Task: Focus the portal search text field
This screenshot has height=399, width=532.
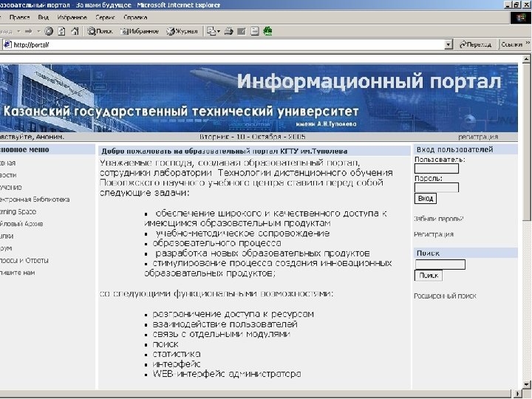Action: (440, 265)
